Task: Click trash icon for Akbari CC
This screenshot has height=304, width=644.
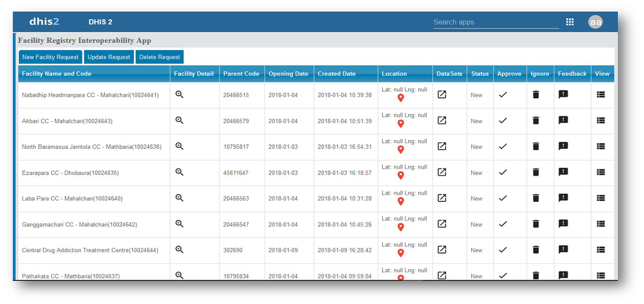Action: (x=536, y=120)
